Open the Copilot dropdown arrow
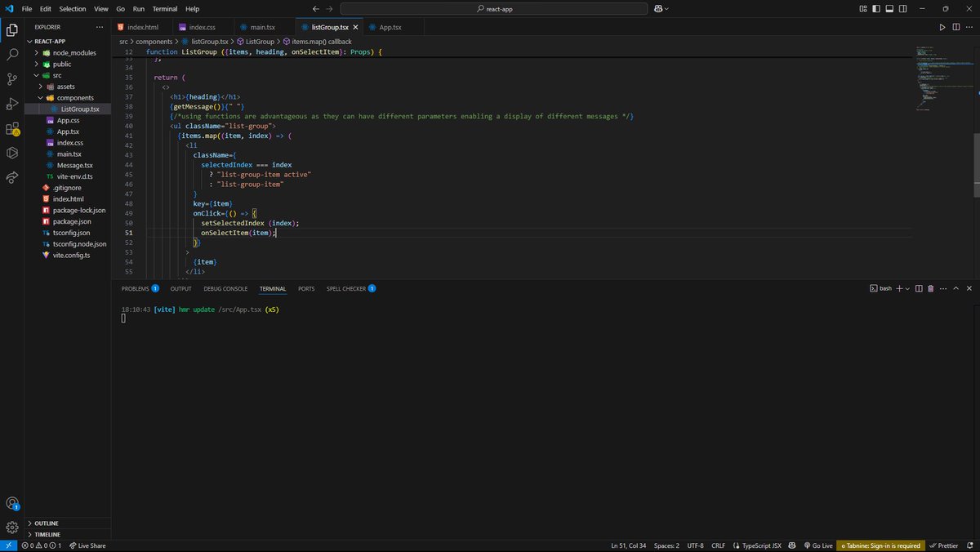This screenshot has height=552, width=980. 666,8
